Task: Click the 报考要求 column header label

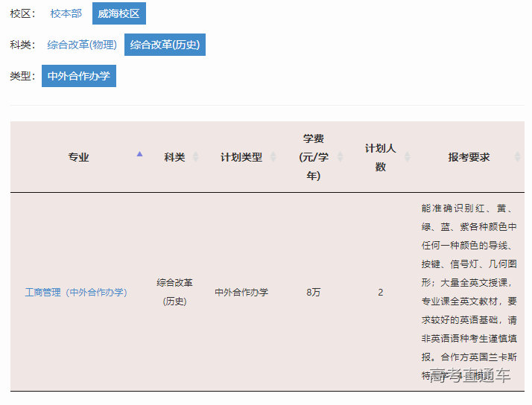Action: (469, 157)
